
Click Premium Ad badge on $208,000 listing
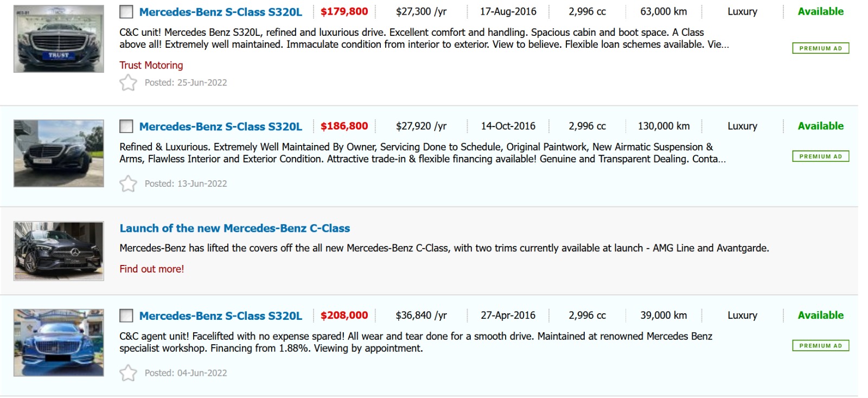click(x=820, y=345)
